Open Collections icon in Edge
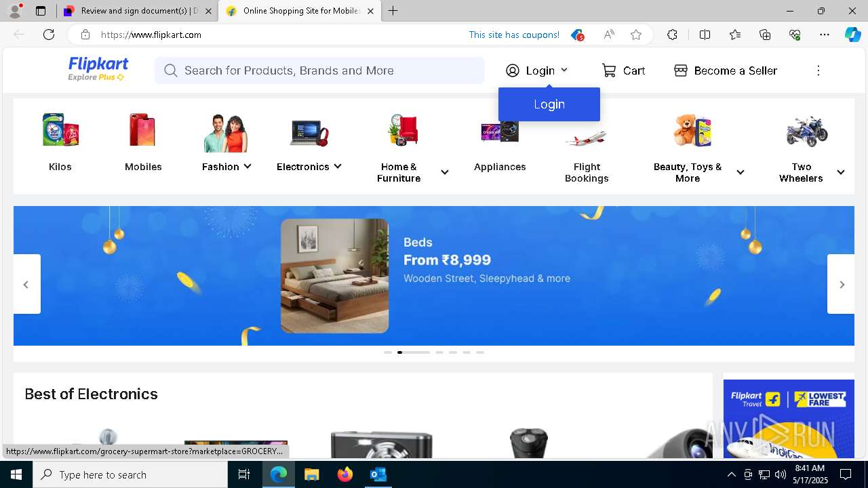Image resolution: width=868 pixels, height=488 pixels. pos(765,35)
